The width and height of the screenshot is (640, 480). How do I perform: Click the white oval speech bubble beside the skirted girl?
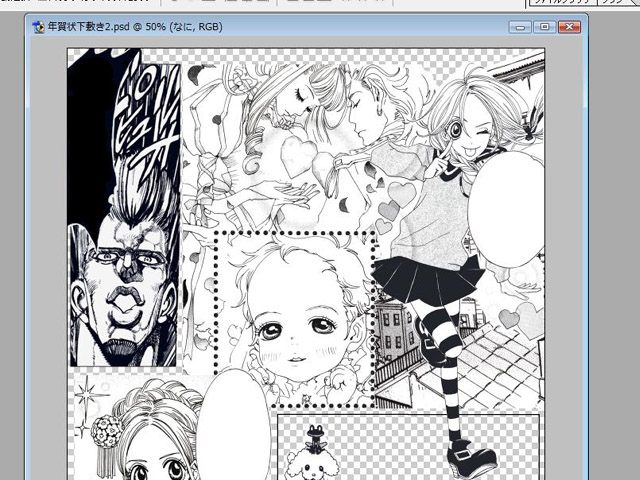[506, 209]
